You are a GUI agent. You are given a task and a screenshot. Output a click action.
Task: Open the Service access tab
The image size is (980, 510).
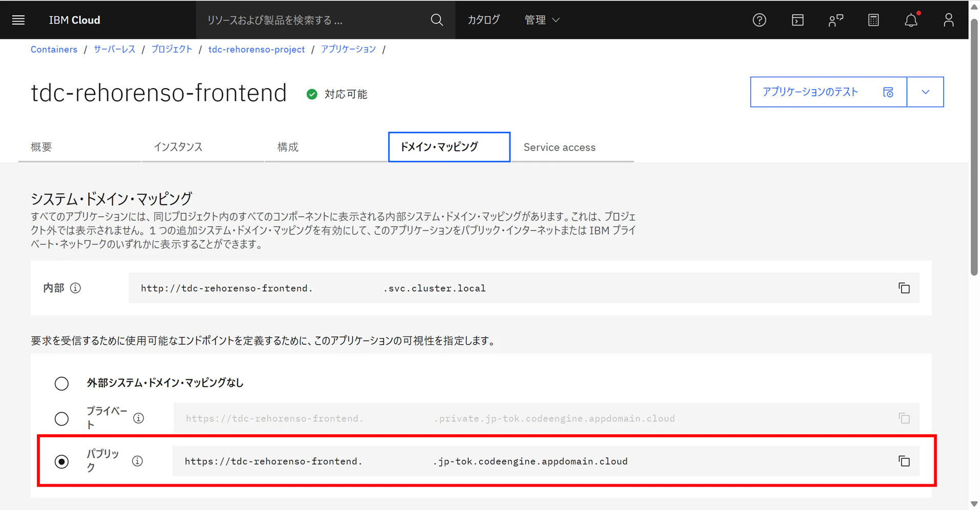coord(572,147)
